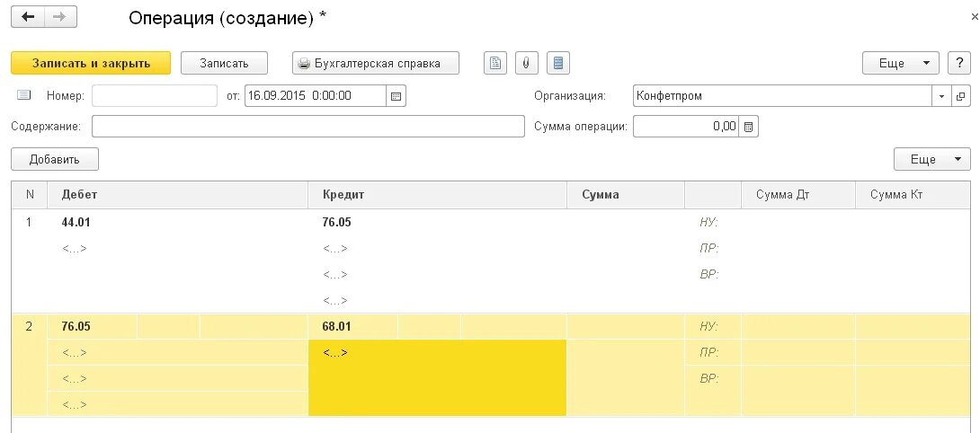Viewport: 980px width, 433px height.
Task: Click the back navigation arrow
Action: pyautogui.click(x=28, y=17)
